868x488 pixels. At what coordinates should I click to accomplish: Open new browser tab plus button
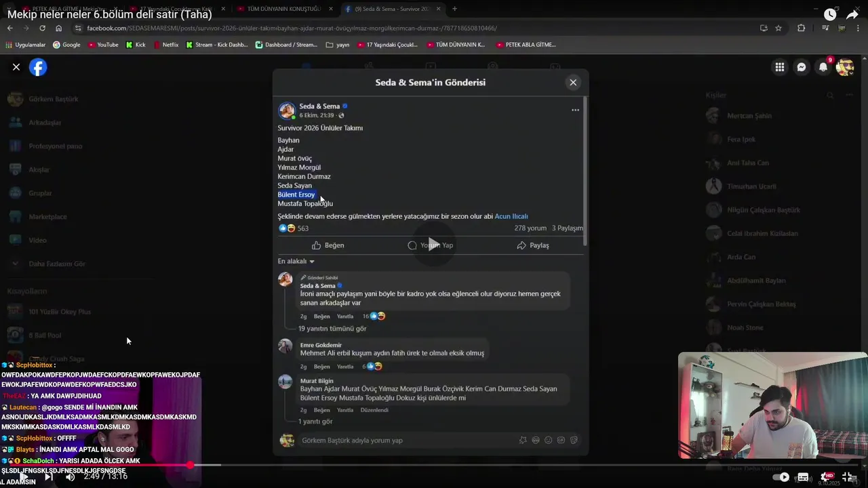[454, 9]
